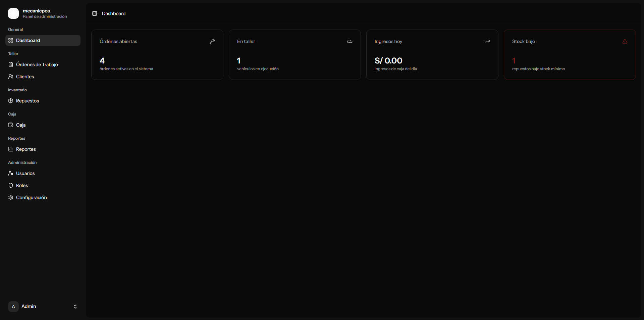Toggle the sidebar collapse icon beside Dashboard title

click(x=95, y=13)
